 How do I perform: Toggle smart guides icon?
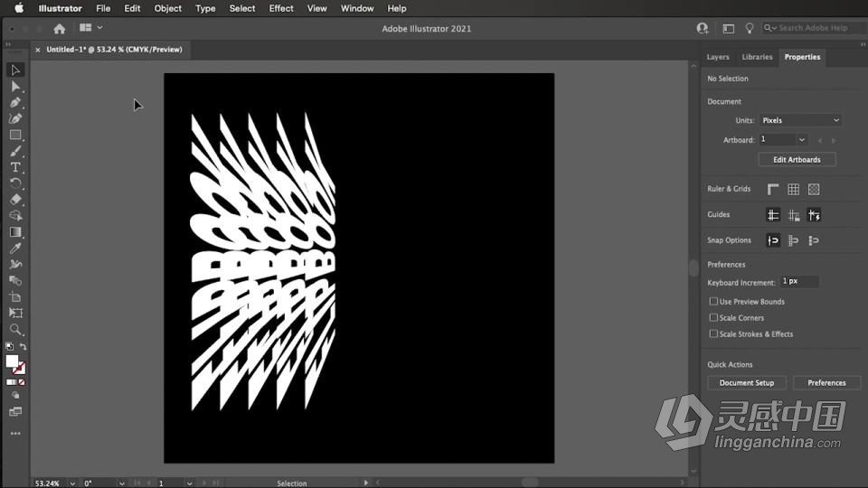pos(814,215)
